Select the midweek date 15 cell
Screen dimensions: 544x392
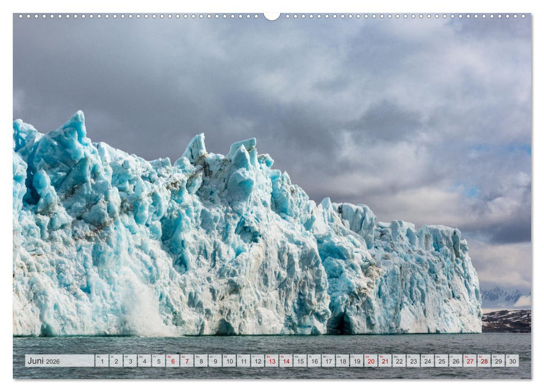coord(299,362)
